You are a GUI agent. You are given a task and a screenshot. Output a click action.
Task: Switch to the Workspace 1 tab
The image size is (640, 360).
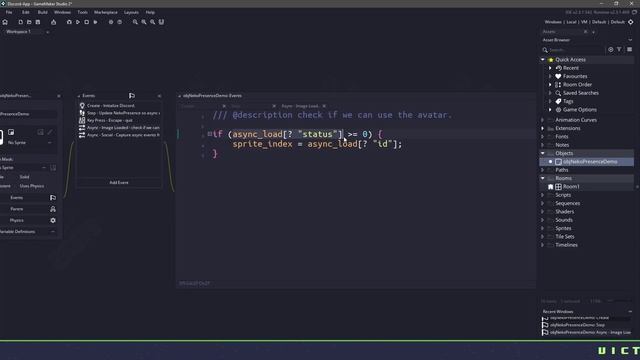(x=18, y=31)
